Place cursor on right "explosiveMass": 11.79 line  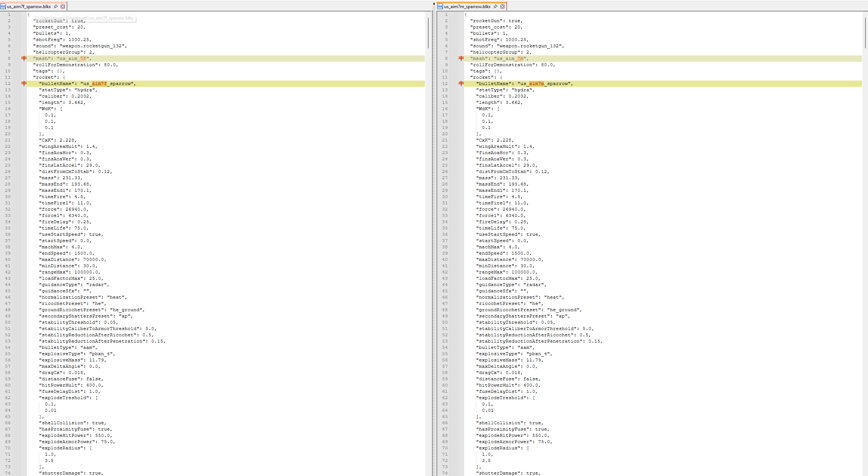click(x=510, y=360)
